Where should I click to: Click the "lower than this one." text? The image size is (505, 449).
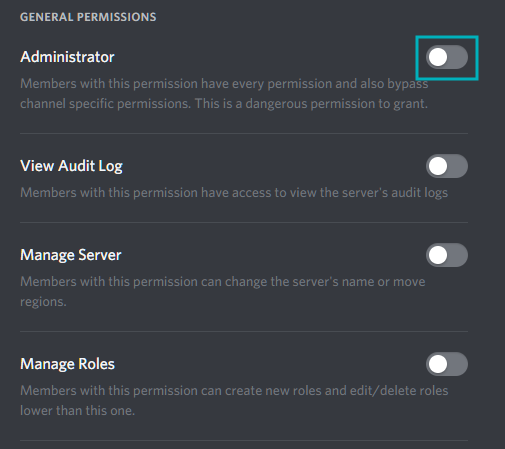pos(77,411)
